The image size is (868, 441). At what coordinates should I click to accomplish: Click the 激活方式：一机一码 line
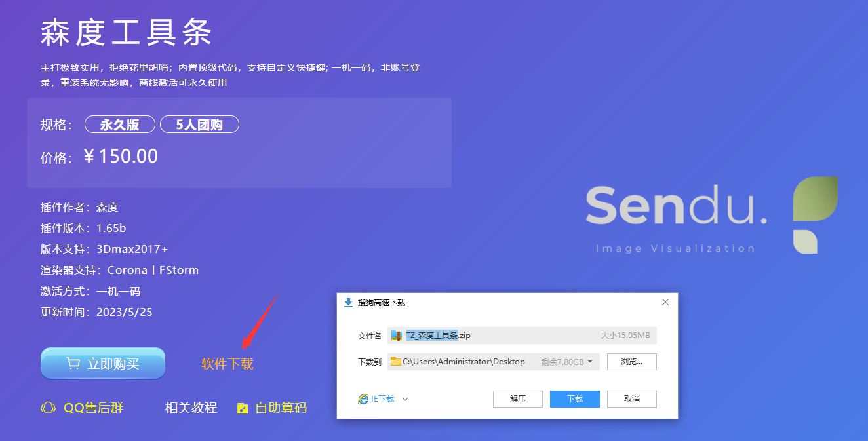tap(90, 291)
